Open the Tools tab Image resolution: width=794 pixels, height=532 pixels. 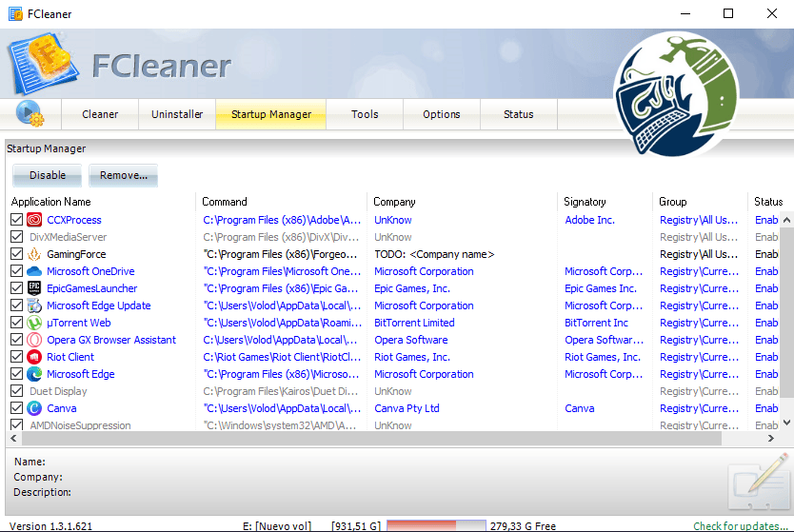365,114
